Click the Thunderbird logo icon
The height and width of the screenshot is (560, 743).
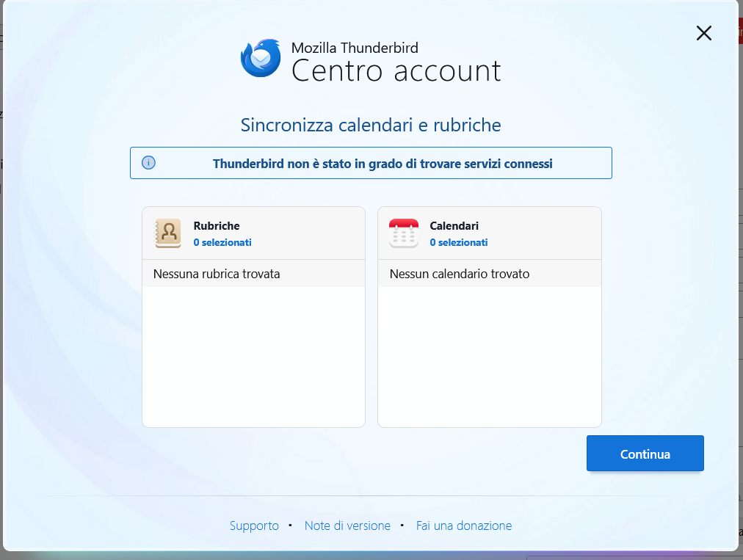tap(261, 58)
